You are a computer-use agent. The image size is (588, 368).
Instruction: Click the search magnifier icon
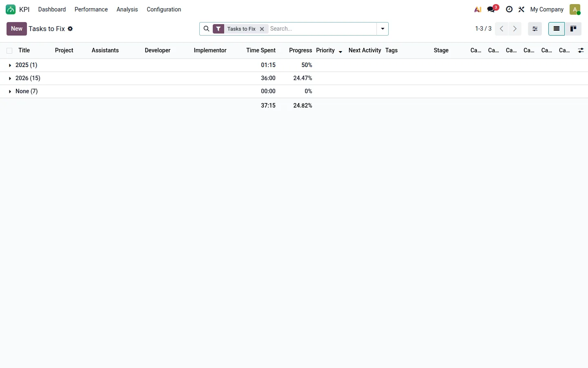[x=207, y=29]
